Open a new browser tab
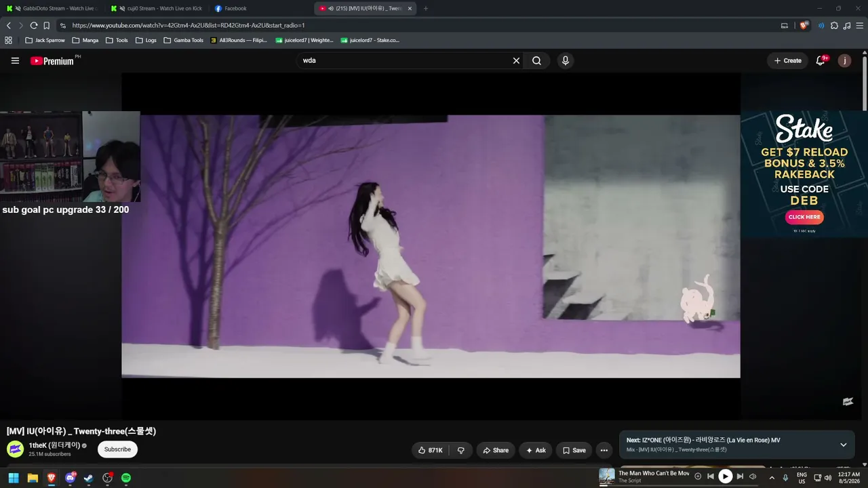The height and width of the screenshot is (488, 868). [426, 8]
